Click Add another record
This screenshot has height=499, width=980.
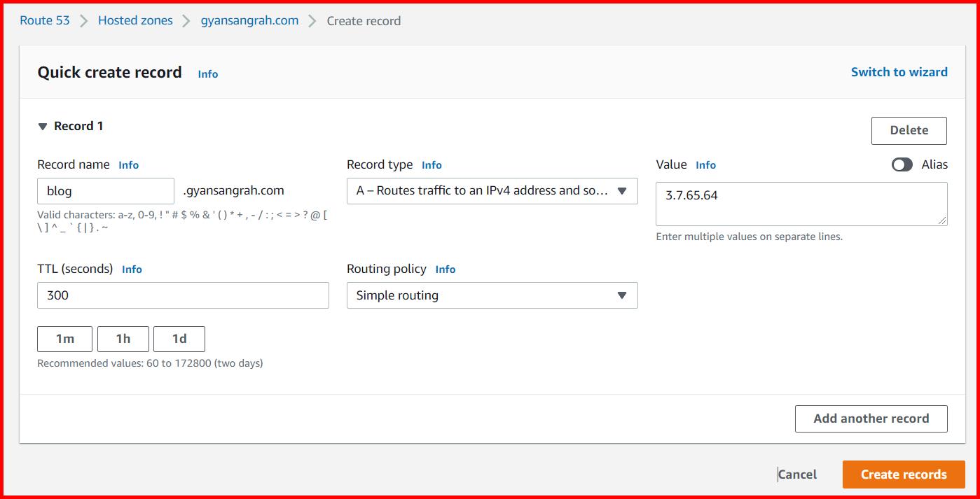[871, 418]
